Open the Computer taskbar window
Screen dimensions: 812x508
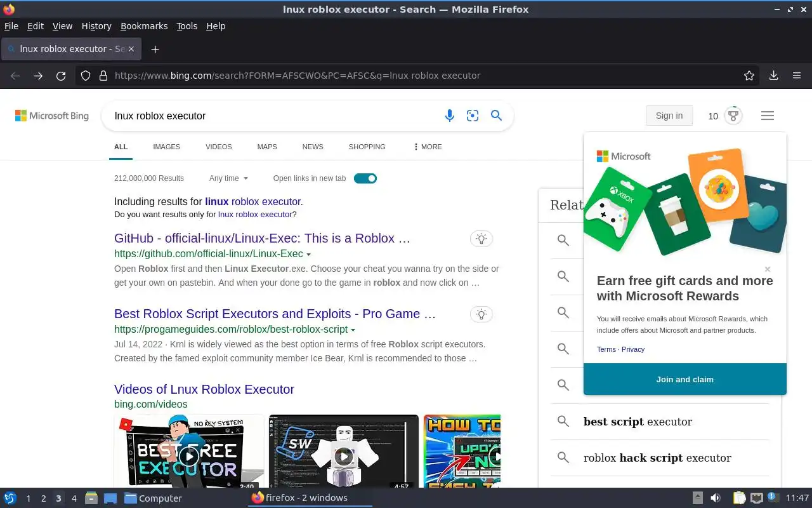tap(153, 498)
